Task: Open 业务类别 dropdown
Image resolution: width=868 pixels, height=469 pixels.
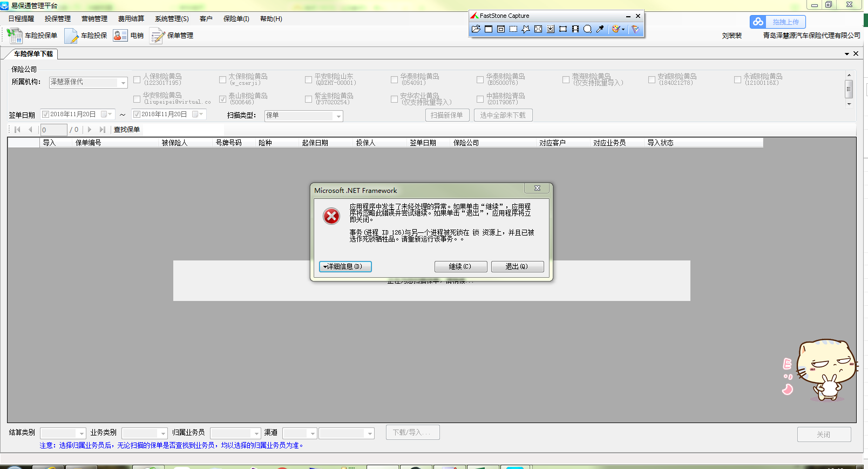Action: [163, 433]
